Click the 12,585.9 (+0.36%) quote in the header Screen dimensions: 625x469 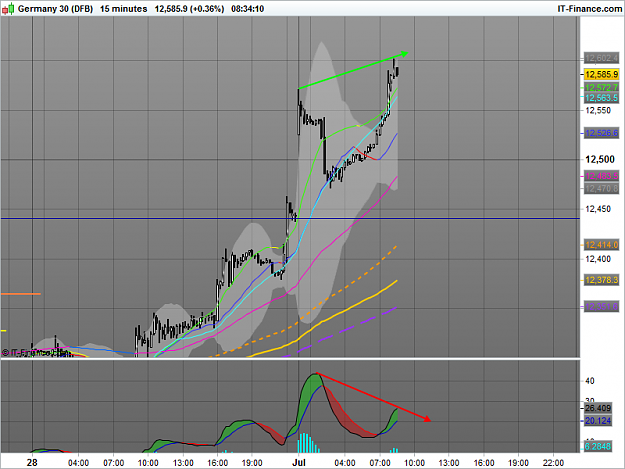[x=189, y=9]
